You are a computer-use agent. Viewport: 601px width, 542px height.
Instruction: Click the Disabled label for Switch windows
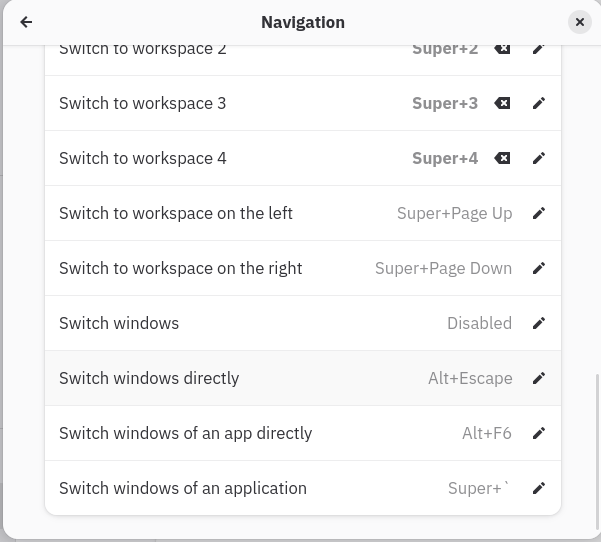tap(479, 323)
